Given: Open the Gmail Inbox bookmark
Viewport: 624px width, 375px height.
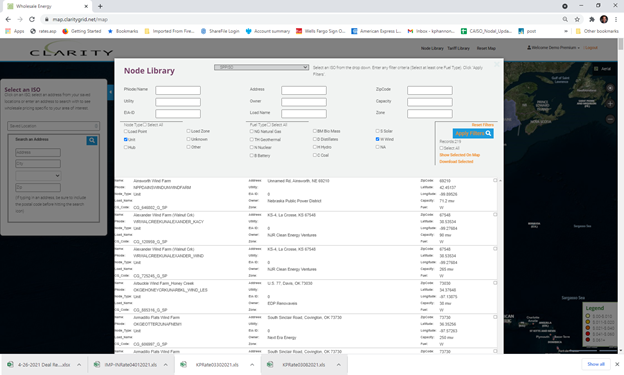Looking at the screenshot, I should point(431,31).
